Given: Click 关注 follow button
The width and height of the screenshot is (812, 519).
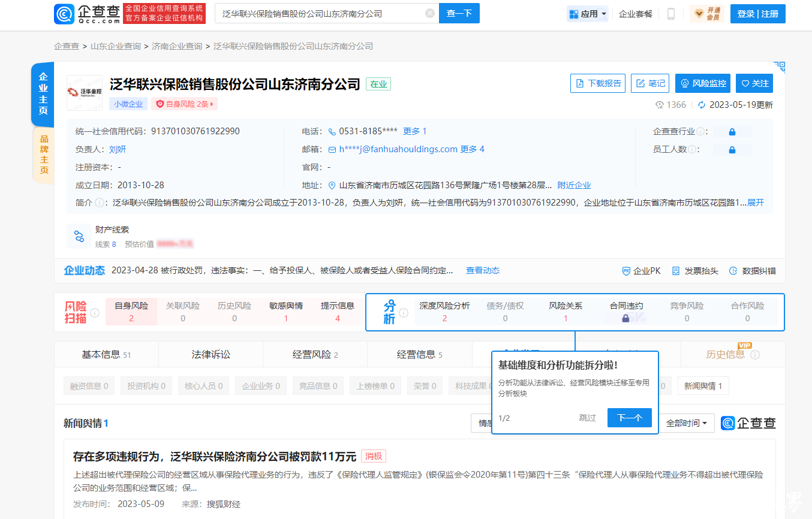Looking at the screenshot, I should [x=754, y=83].
